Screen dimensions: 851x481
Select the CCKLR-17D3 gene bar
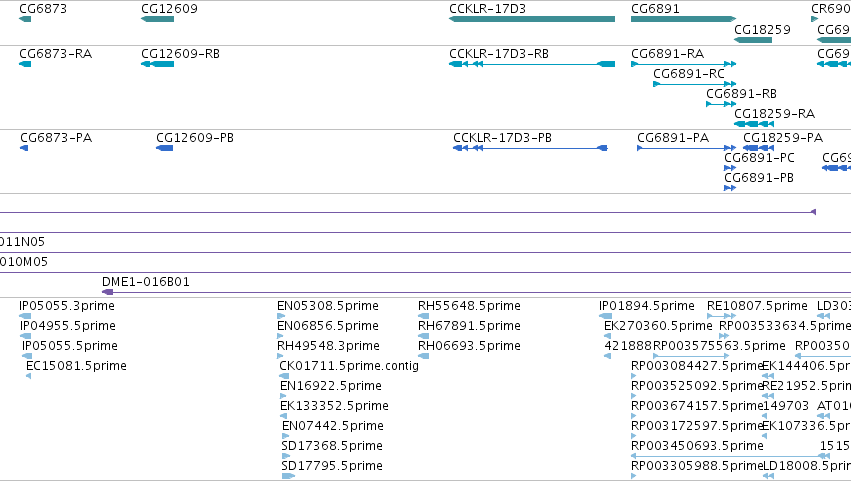point(532,19)
